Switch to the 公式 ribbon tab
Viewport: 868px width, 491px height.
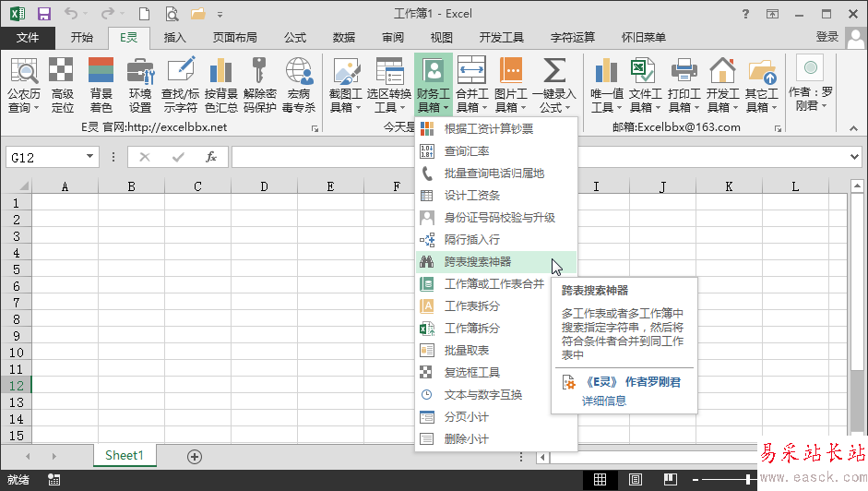tap(295, 37)
